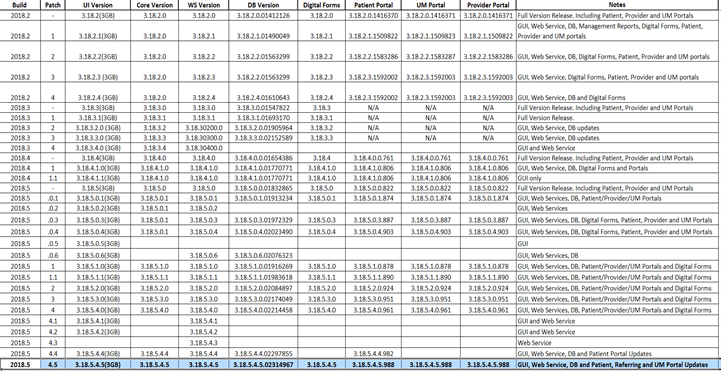The image size is (721, 371).
Task: Click the UI Version column header
Action: (x=98, y=5)
